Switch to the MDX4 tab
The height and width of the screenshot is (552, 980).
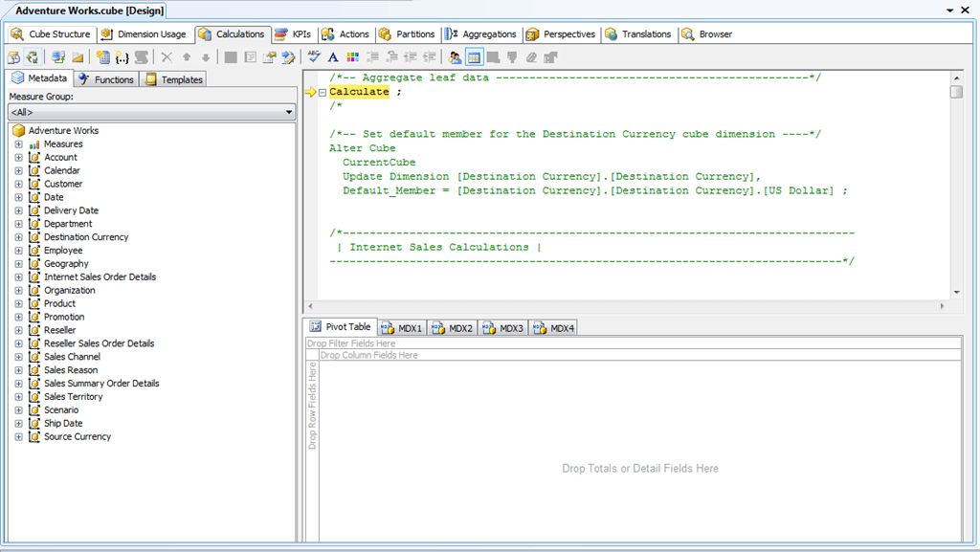point(554,328)
